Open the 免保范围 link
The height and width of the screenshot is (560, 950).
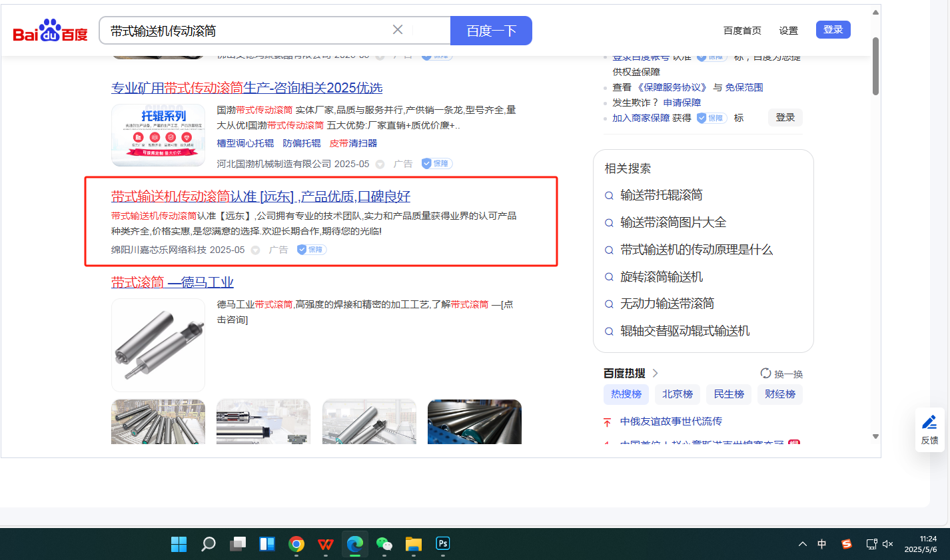[744, 87]
